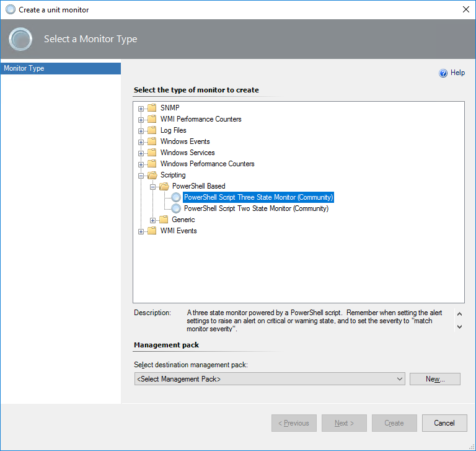Click the SNMP folder icon
The height and width of the screenshot is (451, 476).
[x=152, y=108]
